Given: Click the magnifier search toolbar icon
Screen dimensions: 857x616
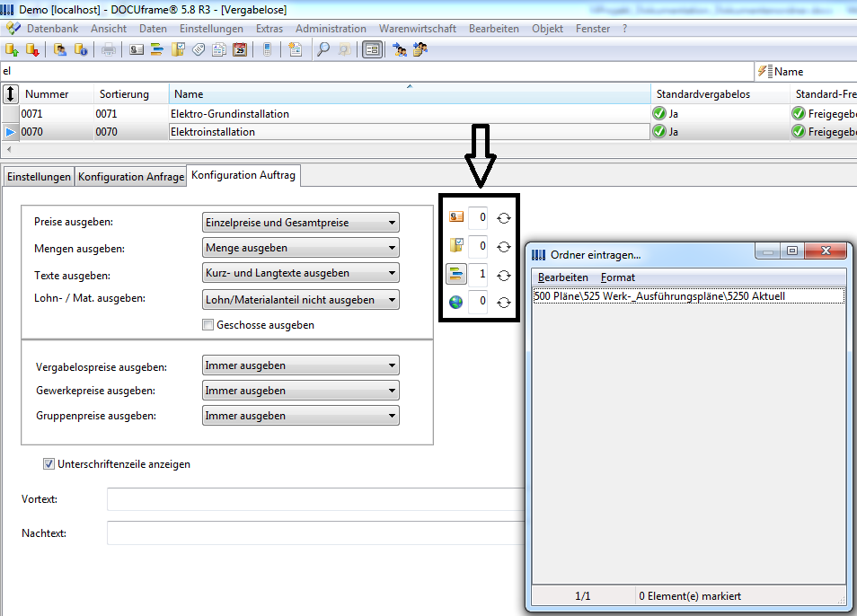Looking at the screenshot, I should coord(323,50).
